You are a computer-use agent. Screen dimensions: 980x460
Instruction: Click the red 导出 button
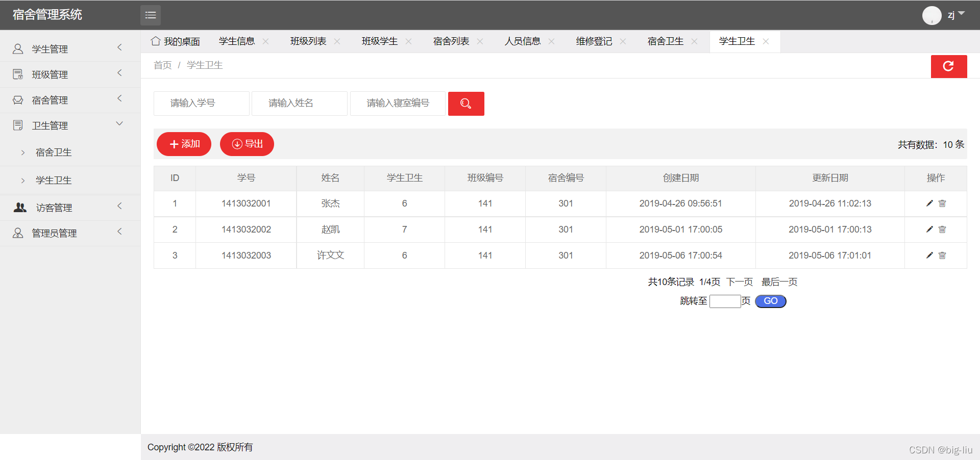(247, 144)
